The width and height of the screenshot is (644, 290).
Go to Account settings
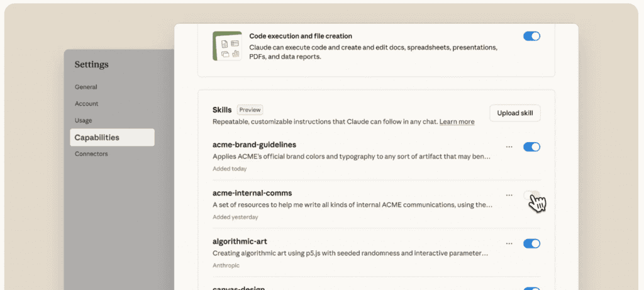(87, 104)
